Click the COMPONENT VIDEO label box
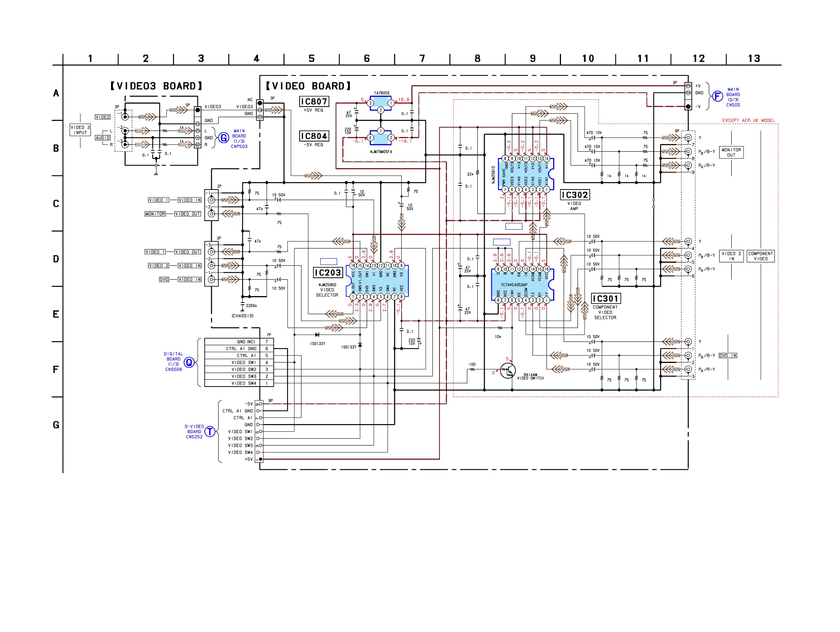840x632 pixels. pyautogui.click(x=760, y=256)
